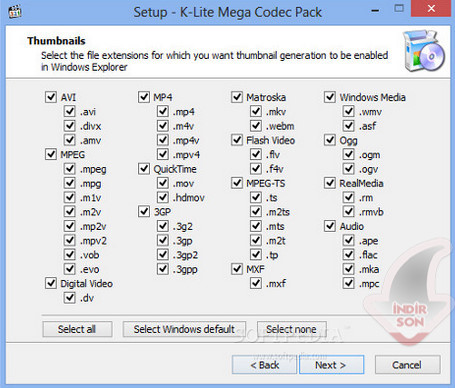455x388 pixels.
Task: Toggle the MPEG-TS group checkbox
Action: tap(237, 183)
